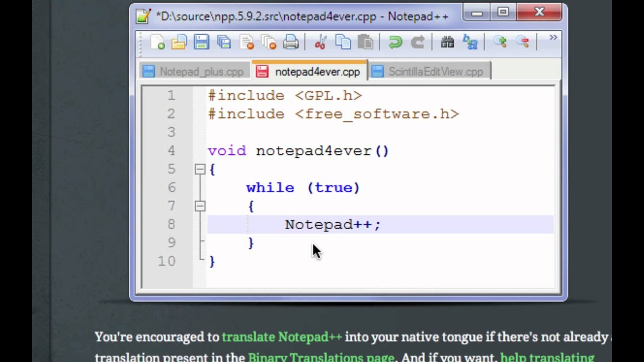
Task: Open Find with the binoculars icon
Action: [x=447, y=42]
